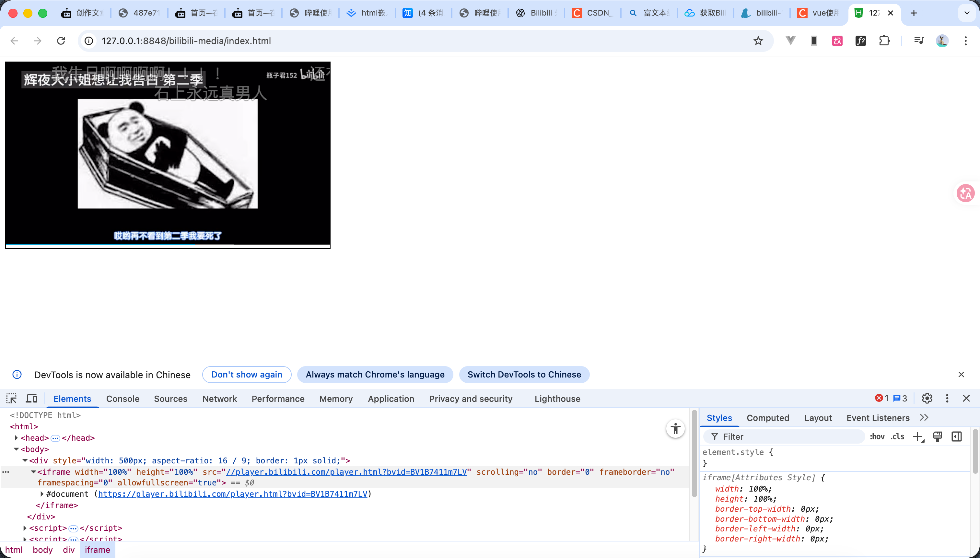Click Switch DevTools to Chinese button

524,374
